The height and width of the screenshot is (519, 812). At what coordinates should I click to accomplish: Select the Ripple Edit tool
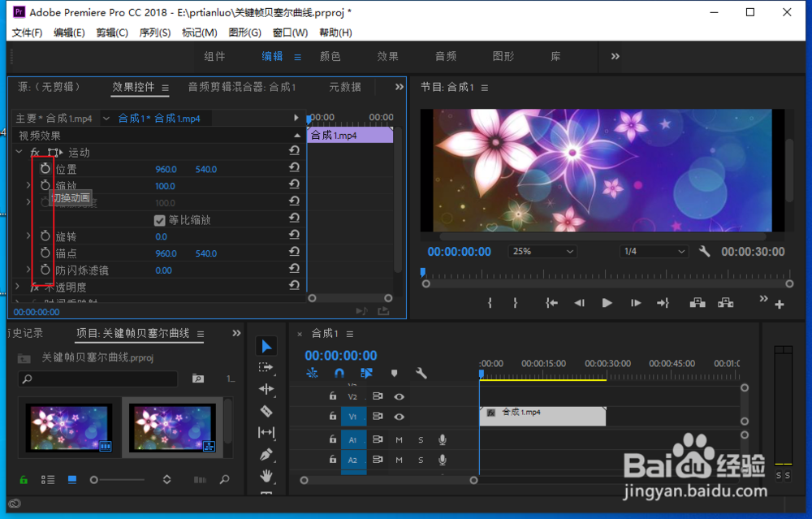click(266, 389)
